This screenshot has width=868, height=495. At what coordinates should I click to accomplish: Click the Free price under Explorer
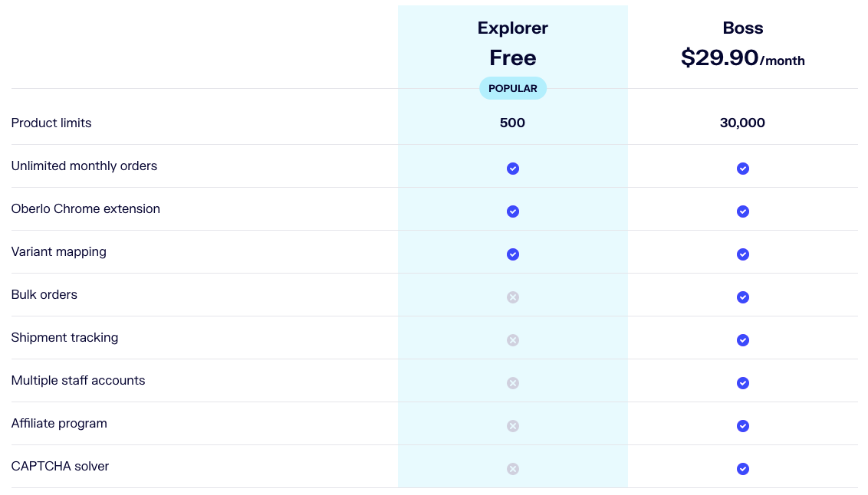coord(513,58)
